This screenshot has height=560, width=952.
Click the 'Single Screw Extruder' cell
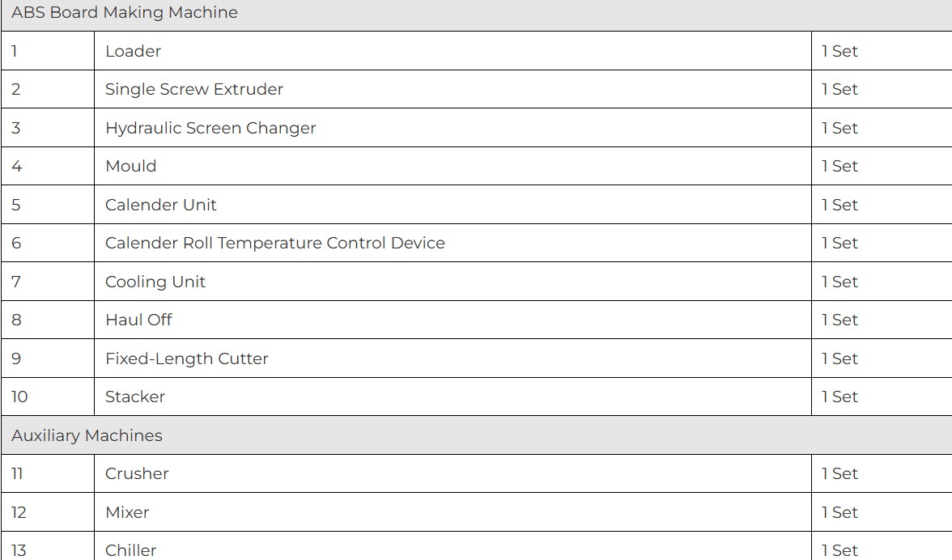point(194,89)
